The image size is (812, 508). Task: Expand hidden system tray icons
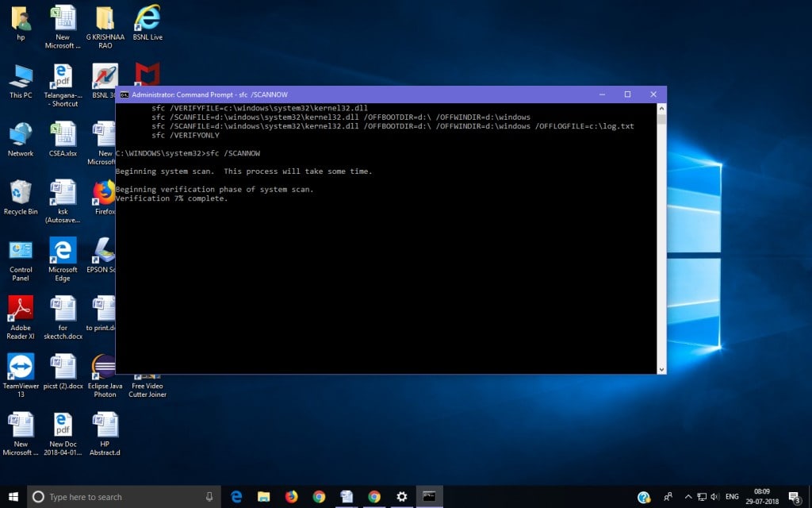688,496
